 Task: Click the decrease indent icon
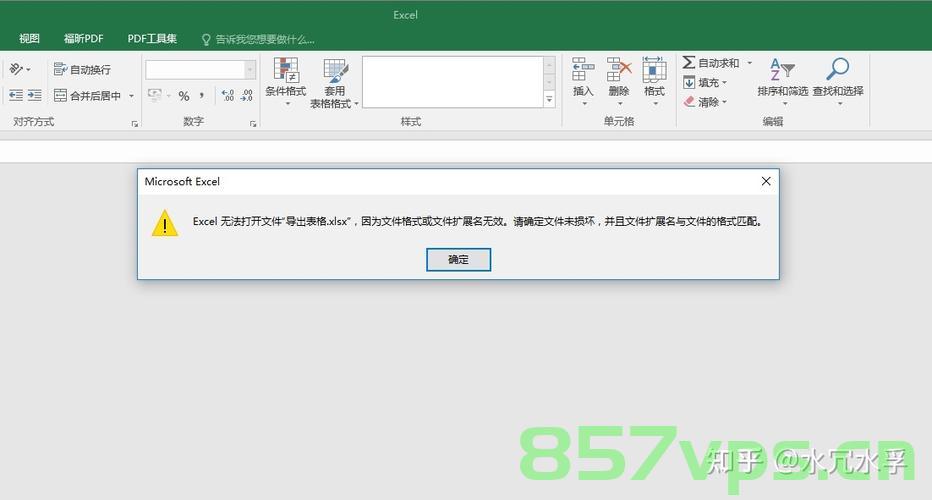(x=16, y=95)
